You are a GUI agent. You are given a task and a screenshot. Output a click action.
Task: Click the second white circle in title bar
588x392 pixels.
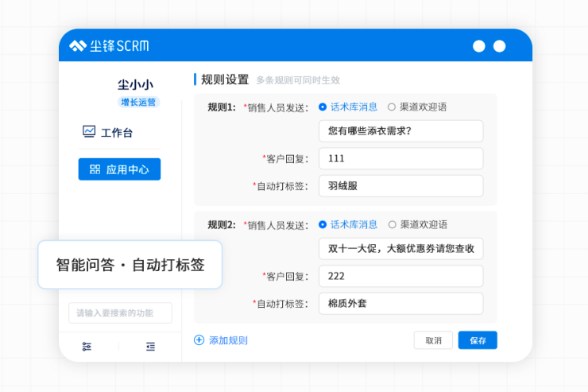(500, 46)
